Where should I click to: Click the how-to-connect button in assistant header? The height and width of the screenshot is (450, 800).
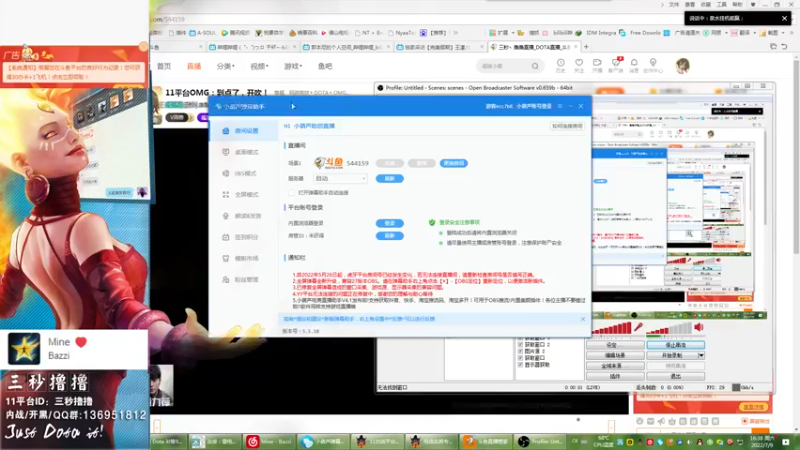567,126
